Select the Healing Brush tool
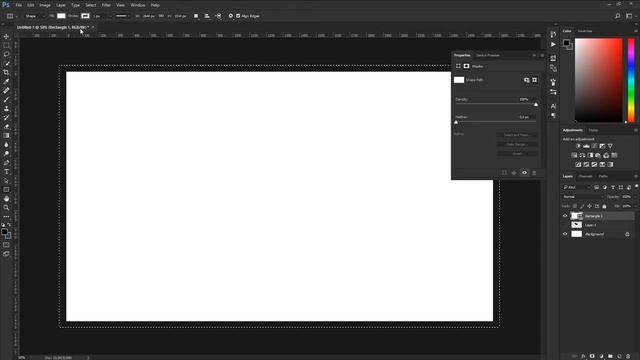Image resolution: width=640 pixels, height=360 pixels. click(x=6, y=90)
